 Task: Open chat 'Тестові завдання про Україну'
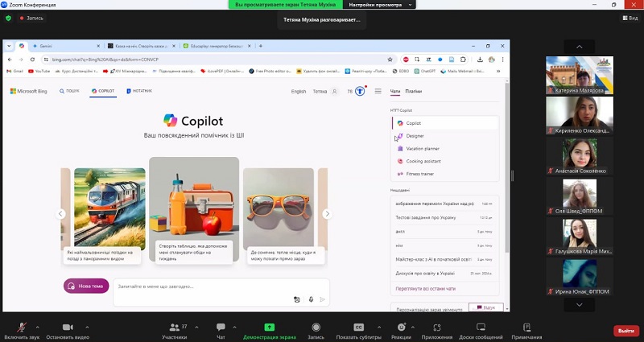click(x=444, y=217)
